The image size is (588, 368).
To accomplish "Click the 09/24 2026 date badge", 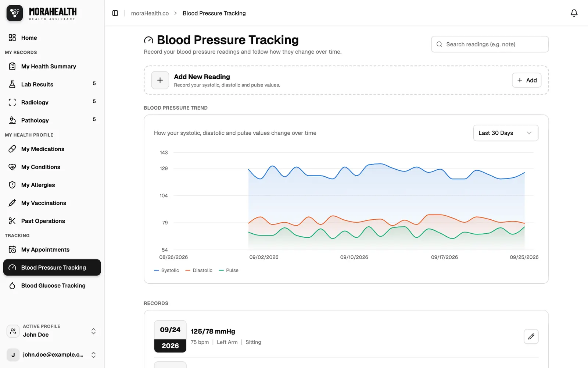I will pos(170,336).
